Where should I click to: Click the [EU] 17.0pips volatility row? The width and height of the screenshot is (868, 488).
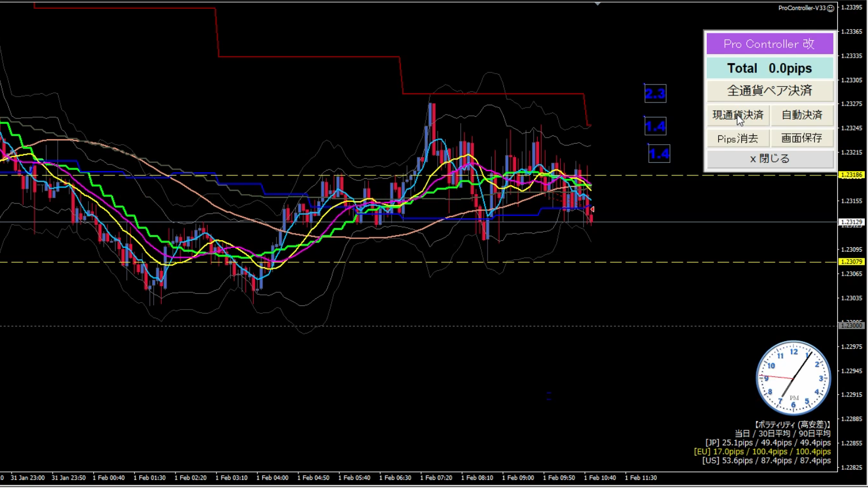[x=762, y=452]
